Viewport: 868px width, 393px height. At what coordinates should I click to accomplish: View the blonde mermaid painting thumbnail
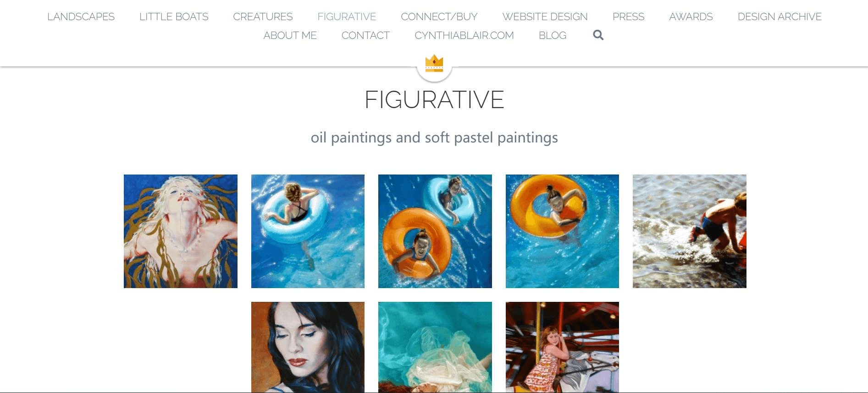[181, 231]
